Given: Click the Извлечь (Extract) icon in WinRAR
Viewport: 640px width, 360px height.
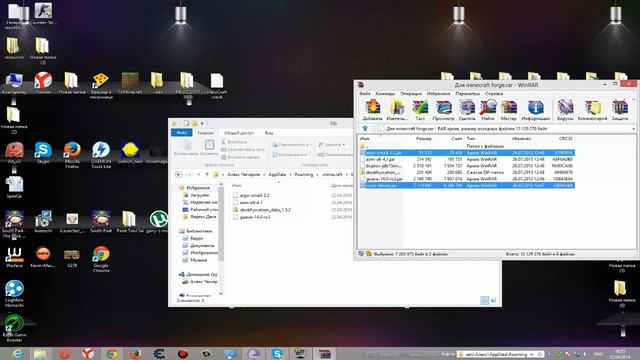Looking at the screenshot, I should click(x=397, y=110).
